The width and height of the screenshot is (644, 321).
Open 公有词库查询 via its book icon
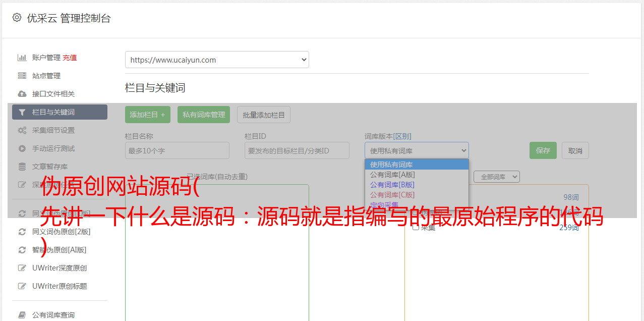pyautogui.click(x=22, y=315)
